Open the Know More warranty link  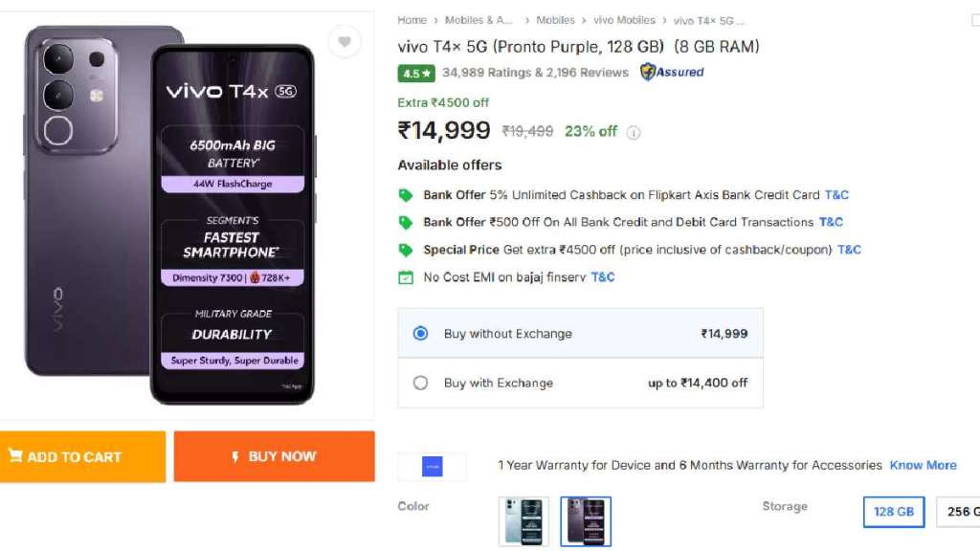[923, 466]
